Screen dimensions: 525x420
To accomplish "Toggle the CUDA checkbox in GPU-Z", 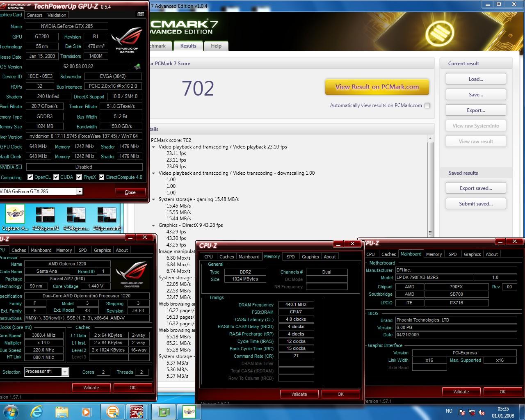I will click(56, 177).
